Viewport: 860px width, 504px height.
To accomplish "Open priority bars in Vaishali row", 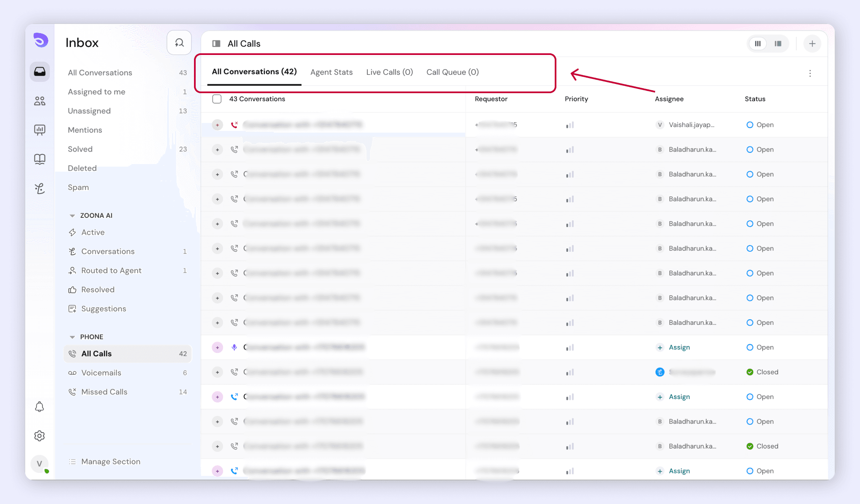I will pyautogui.click(x=570, y=125).
